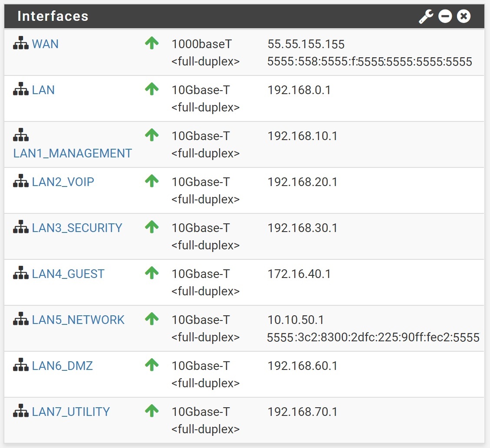This screenshot has height=448, width=490.
Task: Click the WAN IPv4 address 55.55.155.155
Action: pos(306,44)
